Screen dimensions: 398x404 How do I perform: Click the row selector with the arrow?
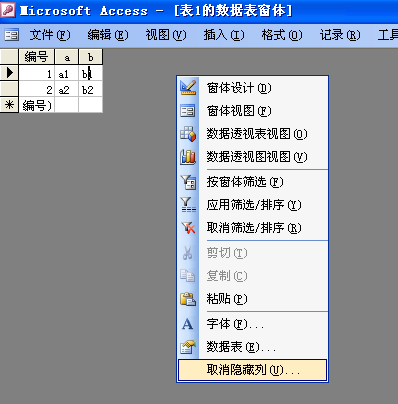[x=9, y=73]
